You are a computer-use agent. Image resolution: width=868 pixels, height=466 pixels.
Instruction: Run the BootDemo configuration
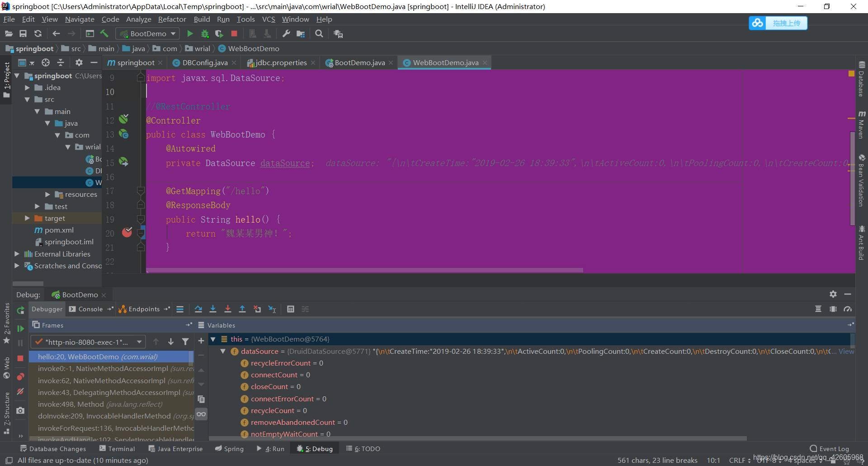(x=190, y=33)
